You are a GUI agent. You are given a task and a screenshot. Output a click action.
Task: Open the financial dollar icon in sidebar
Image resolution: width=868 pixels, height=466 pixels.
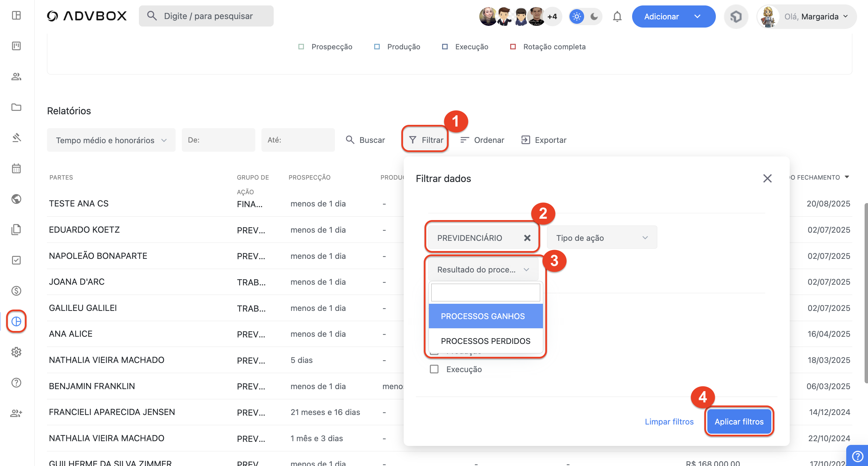[16, 291]
